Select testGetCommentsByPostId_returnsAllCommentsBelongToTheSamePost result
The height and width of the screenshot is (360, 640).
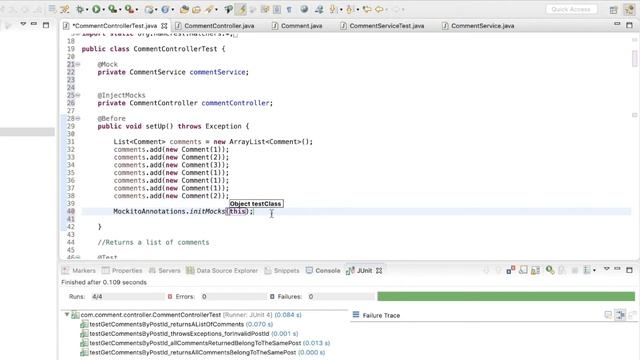click(x=202, y=352)
